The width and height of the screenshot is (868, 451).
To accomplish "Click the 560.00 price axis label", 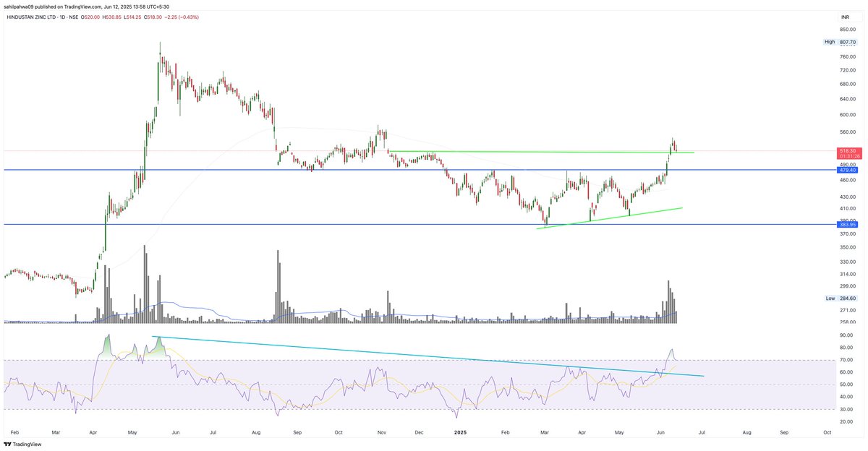I will (847, 132).
